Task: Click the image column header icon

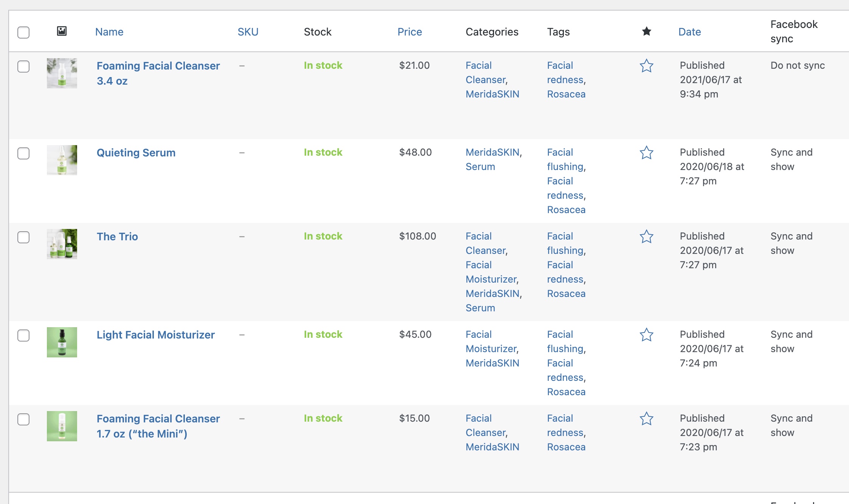Action: pyautogui.click(x=62, y=31)
